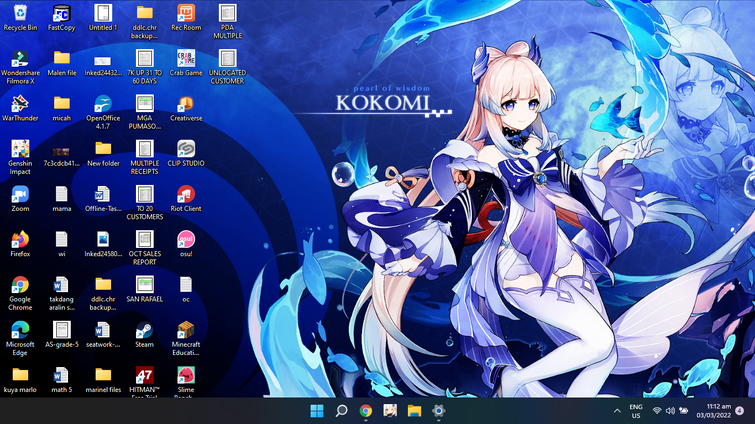Open the Windows Start menu

coord(317,411)
